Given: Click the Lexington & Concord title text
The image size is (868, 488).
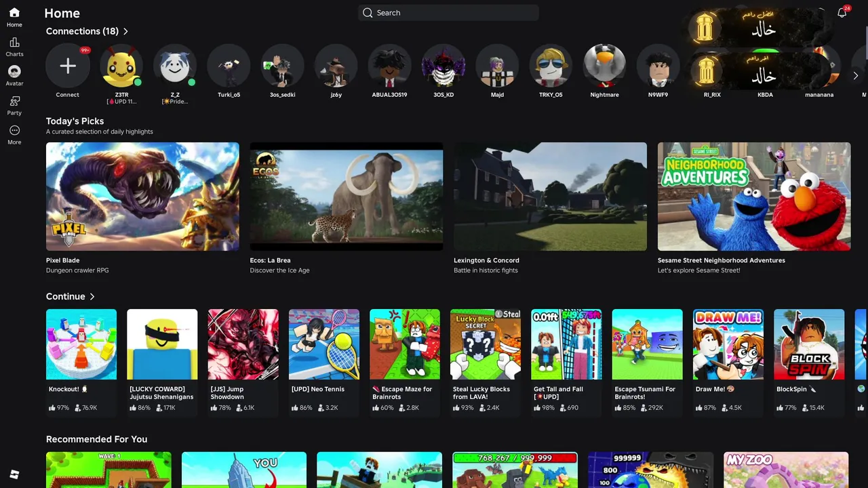Looking at the screenshot, I should coord(486,260).
